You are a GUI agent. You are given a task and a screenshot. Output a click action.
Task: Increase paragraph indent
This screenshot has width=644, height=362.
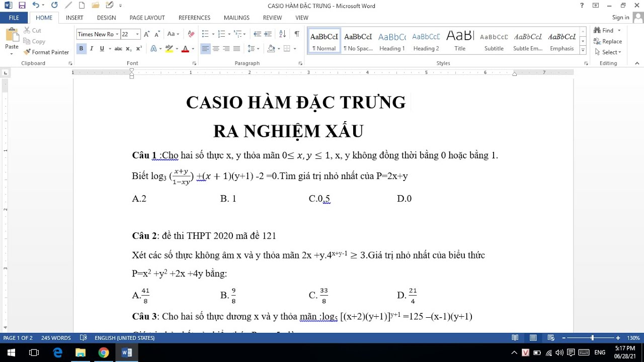(x=268, y=34)
